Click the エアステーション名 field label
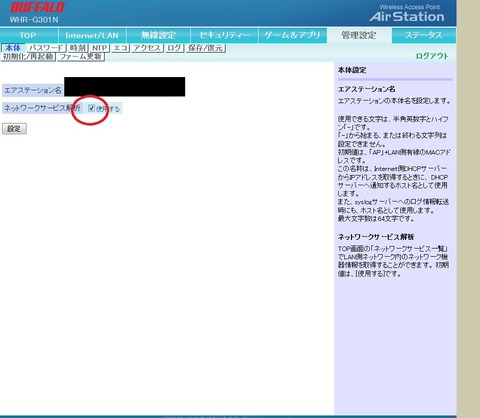 click(32, 90)
